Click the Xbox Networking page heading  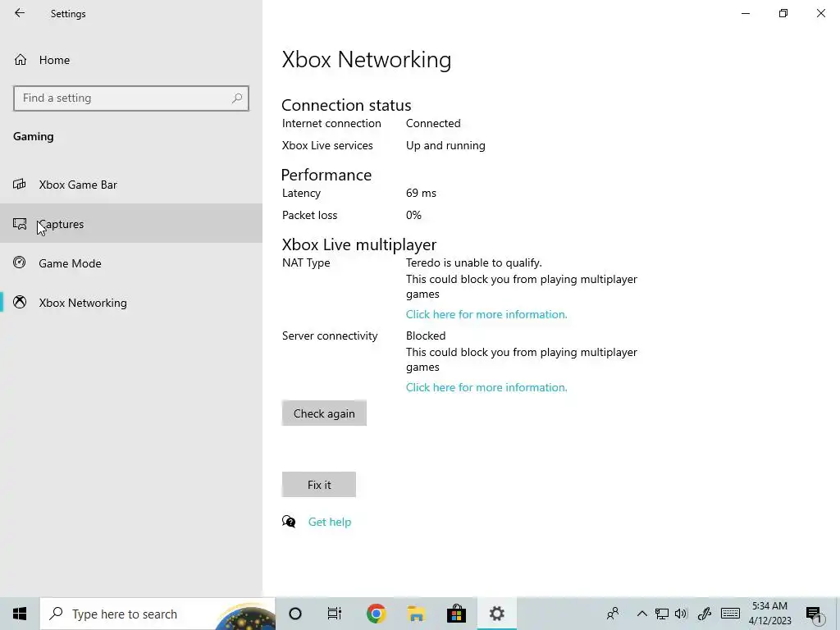click(x=367, y=59)
